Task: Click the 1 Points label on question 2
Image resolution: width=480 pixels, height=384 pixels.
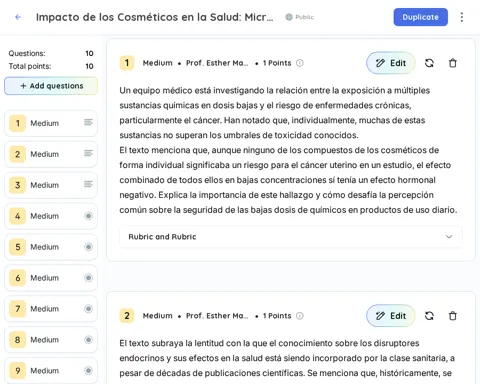Action: tap(277, 316)
